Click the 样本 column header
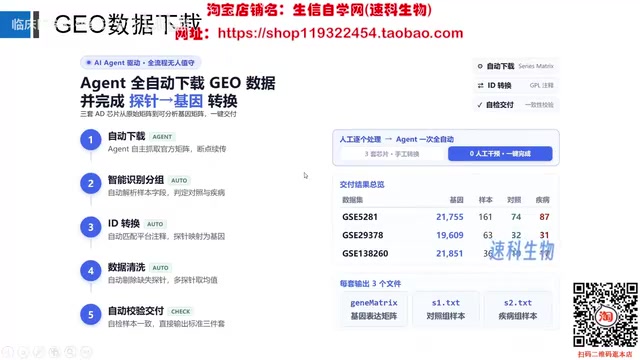Screen dimensions: 640x360 tap(485, 200)
